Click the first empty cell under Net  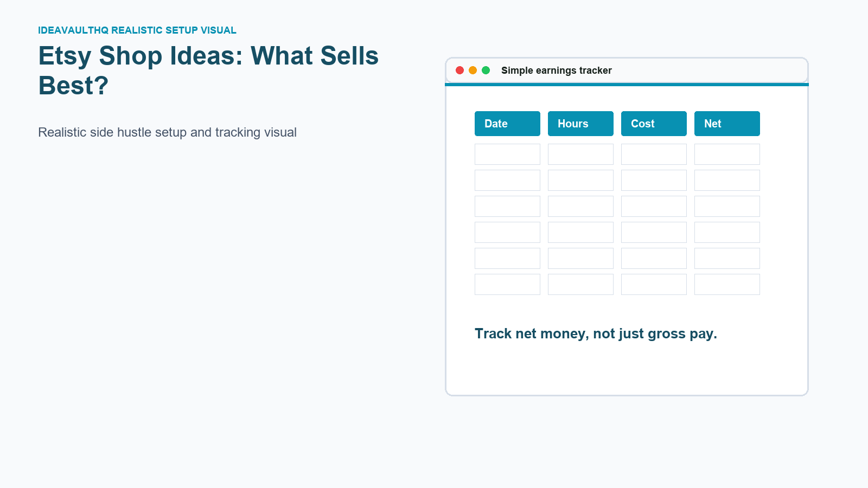coord(727,154)
